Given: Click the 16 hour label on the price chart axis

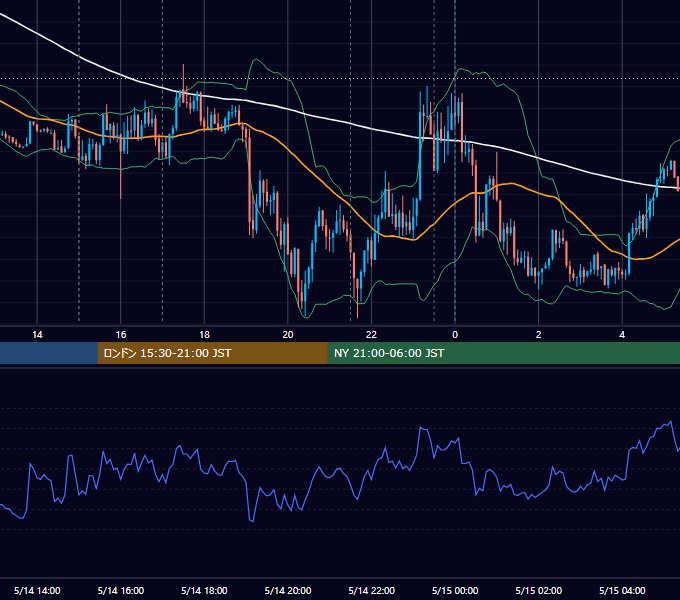Looking at the screenshot, I should (121, 335).
